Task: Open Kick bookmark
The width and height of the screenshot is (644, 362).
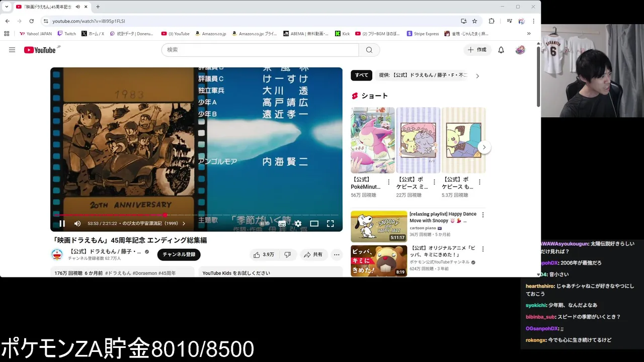Action: pyautogui.click(x=342, y=34)
